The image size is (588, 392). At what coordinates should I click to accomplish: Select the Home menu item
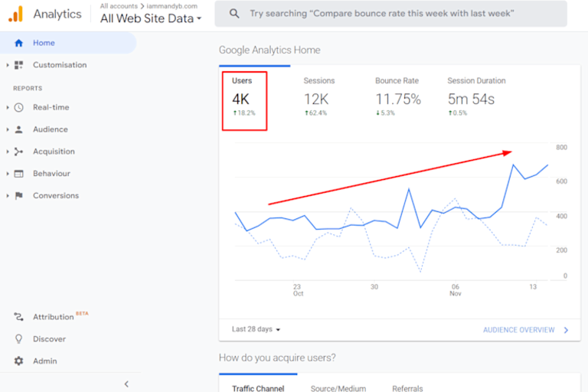[x=68, y=43]
